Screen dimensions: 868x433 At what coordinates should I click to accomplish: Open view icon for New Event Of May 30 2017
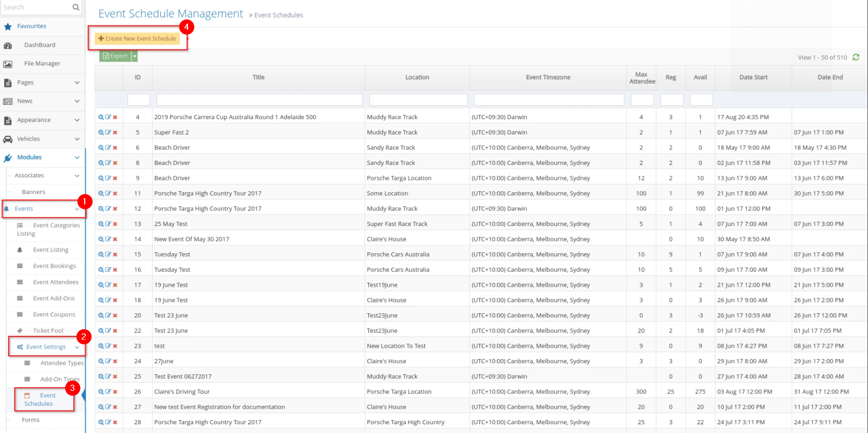pyautogui.click(x=101, y=239)
